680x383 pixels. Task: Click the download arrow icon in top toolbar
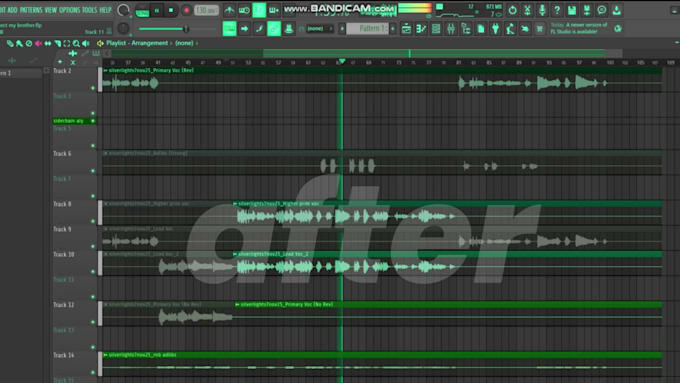click(616, 10)
